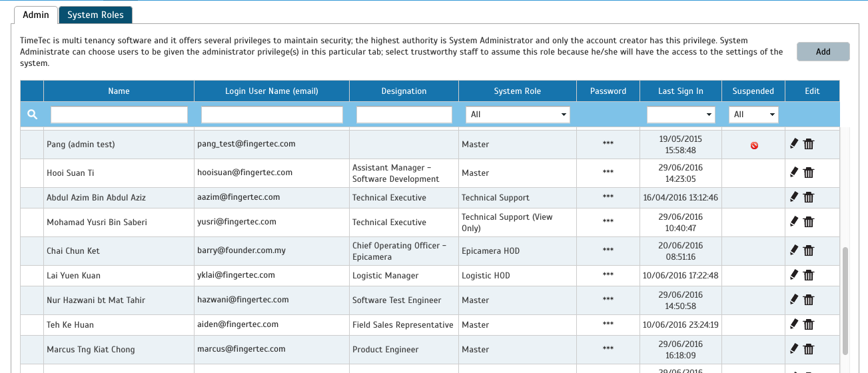Open the System Role filter dropdown
Image resolution: width=868 pixels, height=373 pixels.
[518, 115]
